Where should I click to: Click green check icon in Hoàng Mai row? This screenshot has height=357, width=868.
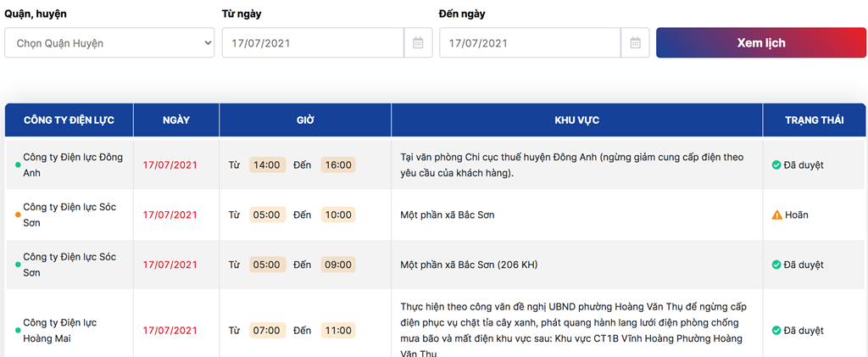coord(776,331)
